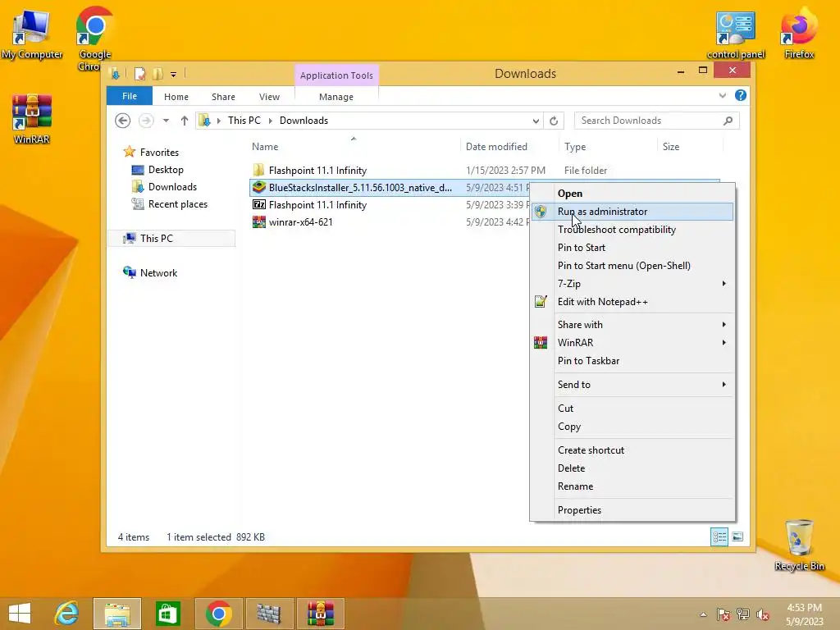Switch to large icons view layout
Viewport: 840px width, 630px height.
coord(737,536)
